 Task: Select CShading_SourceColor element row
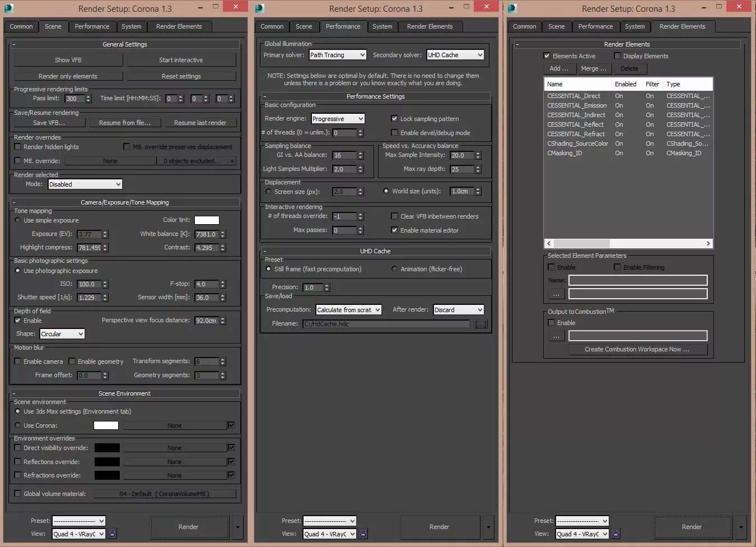click(x=628, y=143)
